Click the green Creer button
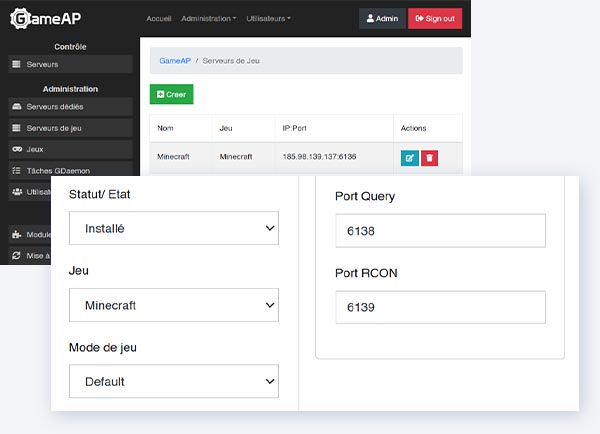600x434 pixels. coord(171,94)
